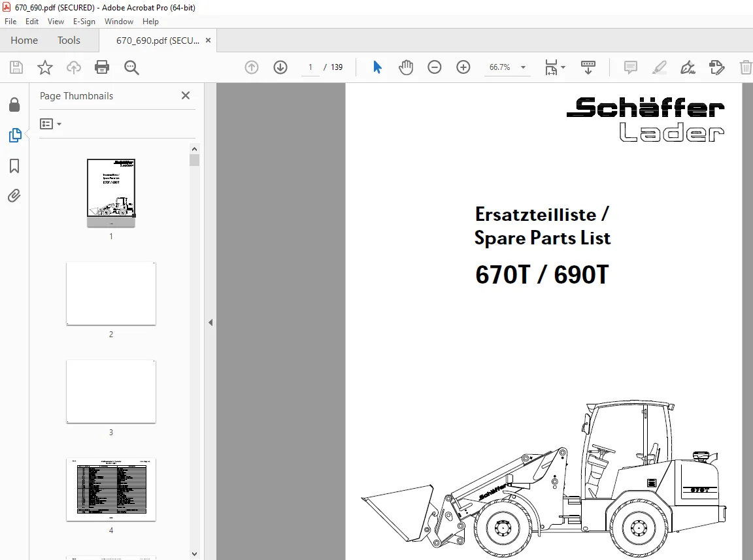Zoom in with plus button
The height and width of the screenshot is (560, 753).
click(x=463, y=67)
